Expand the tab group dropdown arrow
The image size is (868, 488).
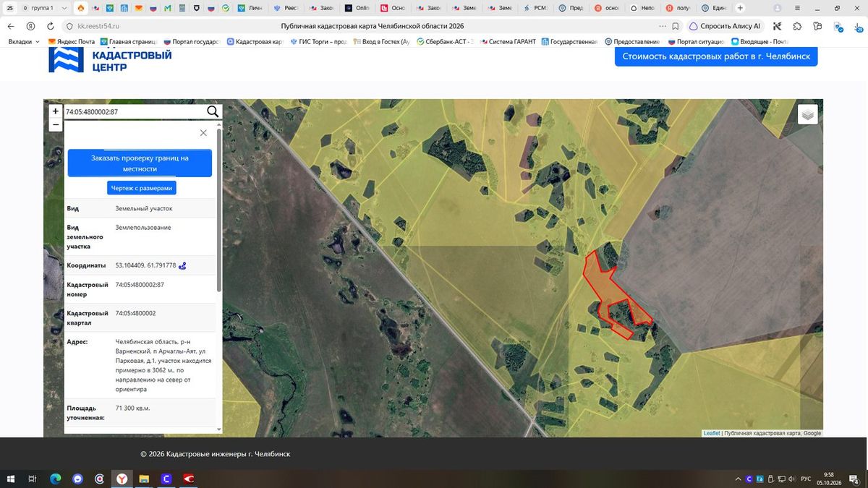point(64,8)
